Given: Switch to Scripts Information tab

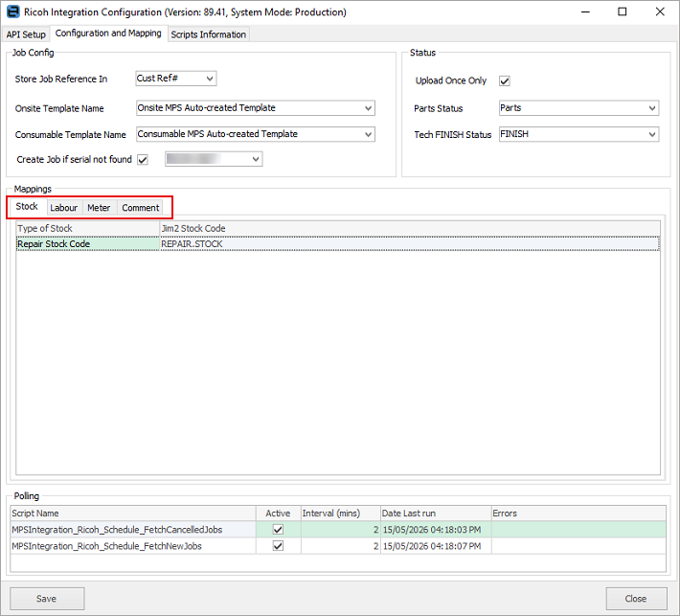Looking at the screenshot, I should (208, 34).
